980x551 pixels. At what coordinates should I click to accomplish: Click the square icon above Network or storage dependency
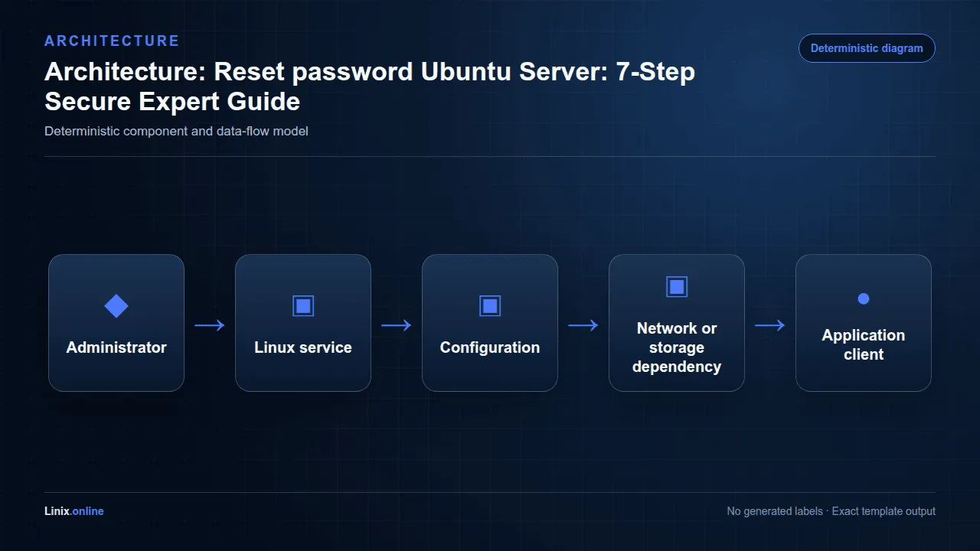[677, 287]
